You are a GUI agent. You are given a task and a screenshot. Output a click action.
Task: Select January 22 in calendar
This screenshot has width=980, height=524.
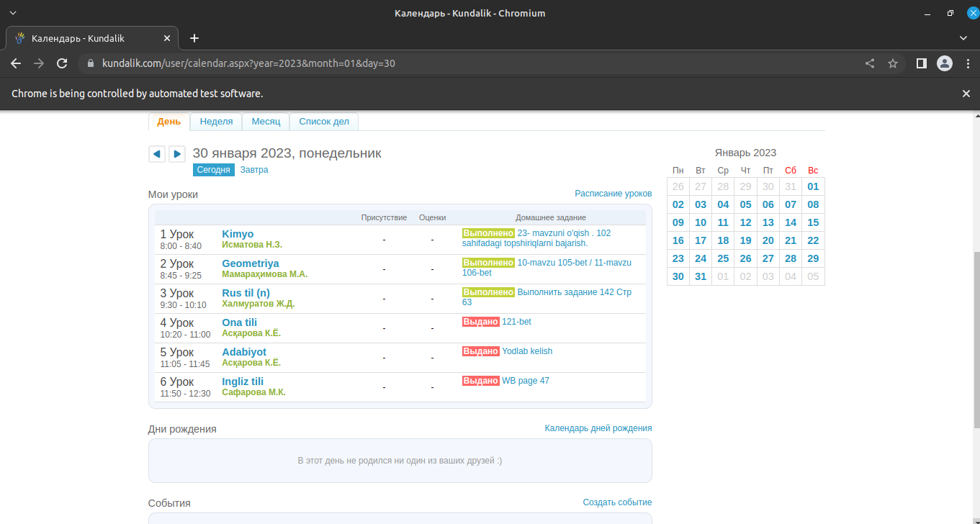click(x=813, y=240)
